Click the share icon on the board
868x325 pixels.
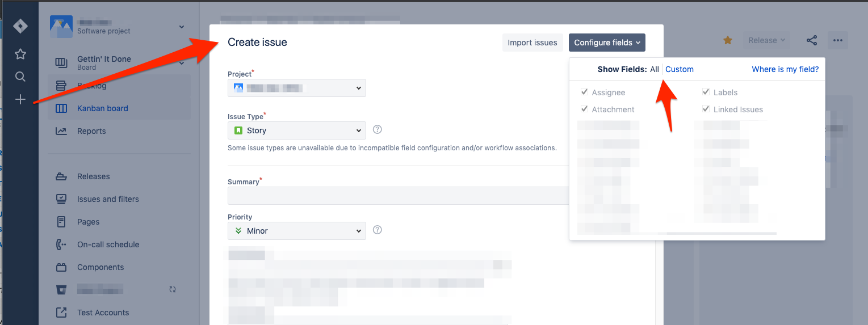[812, 40]
